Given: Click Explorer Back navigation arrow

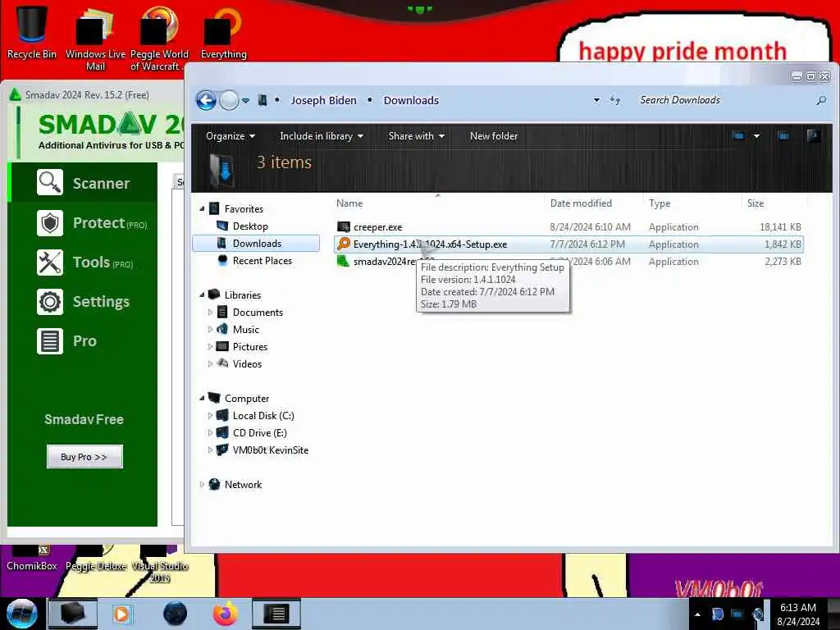Looking at the screenshot, I should click(206, 100).
